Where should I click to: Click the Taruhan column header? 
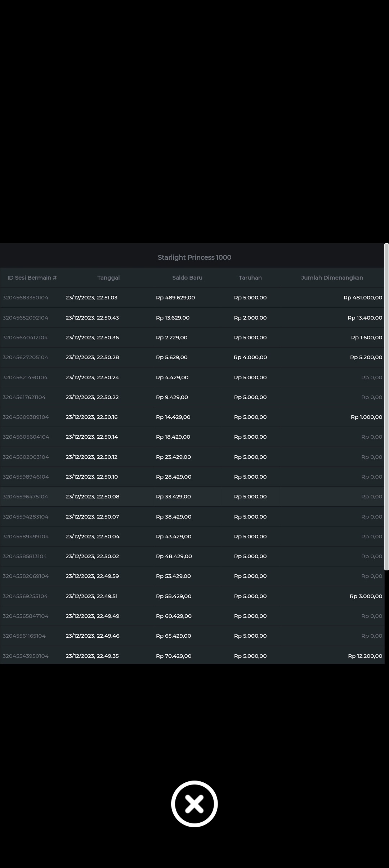(x=250, y=277)
